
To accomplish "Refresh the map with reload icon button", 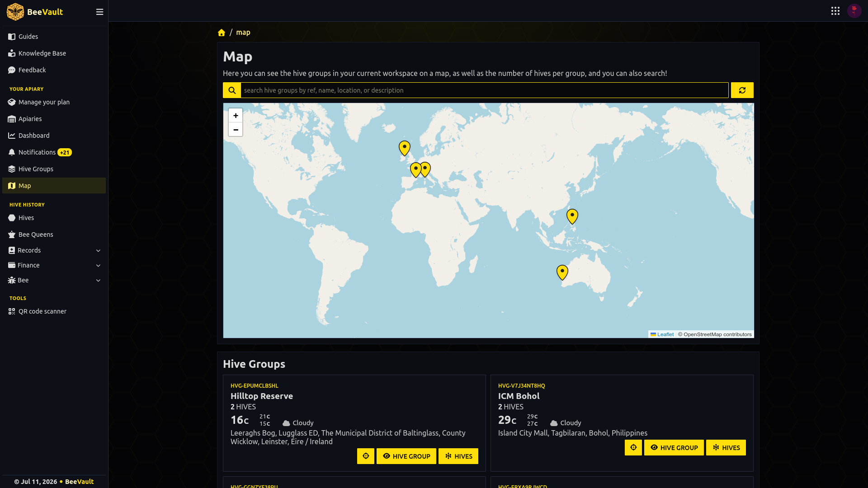I will click(742, 90).
